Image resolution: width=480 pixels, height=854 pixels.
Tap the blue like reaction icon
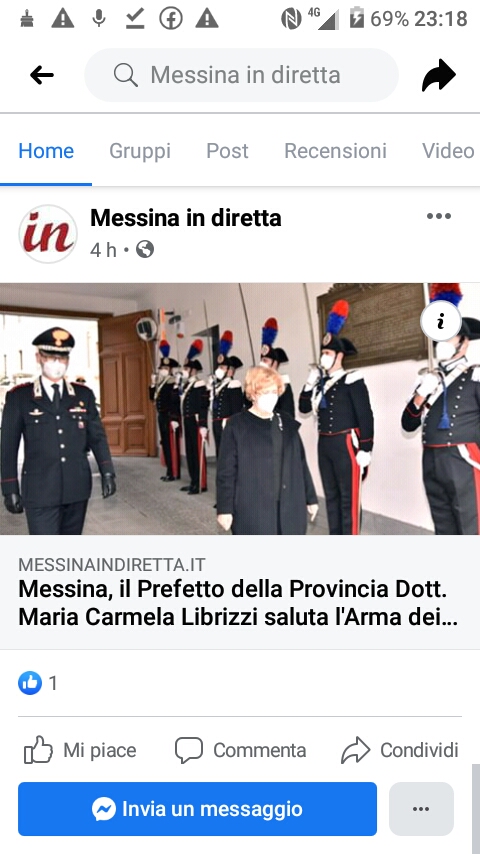tap(30, 683)
